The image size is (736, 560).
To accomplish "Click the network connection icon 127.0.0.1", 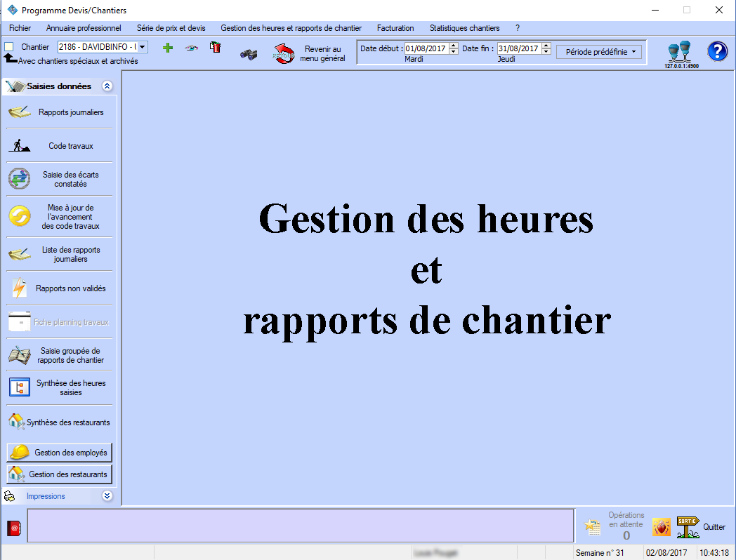I will click(x=681, y=53).
